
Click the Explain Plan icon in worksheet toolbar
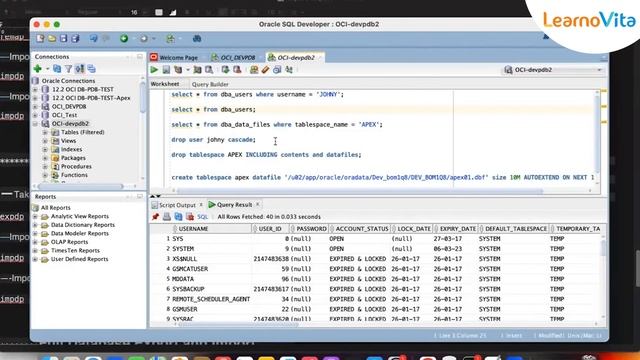[178, 70]
